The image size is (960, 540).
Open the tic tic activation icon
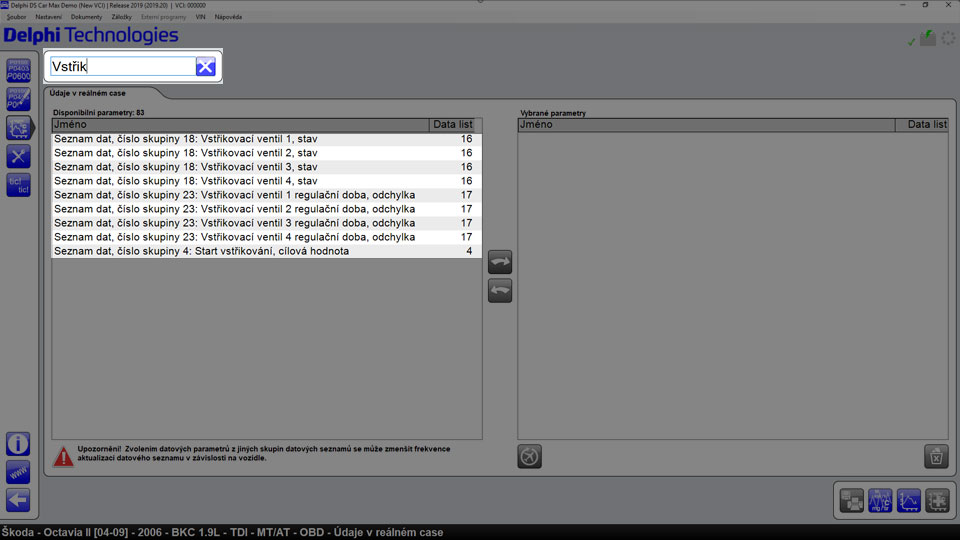[18, 185]
